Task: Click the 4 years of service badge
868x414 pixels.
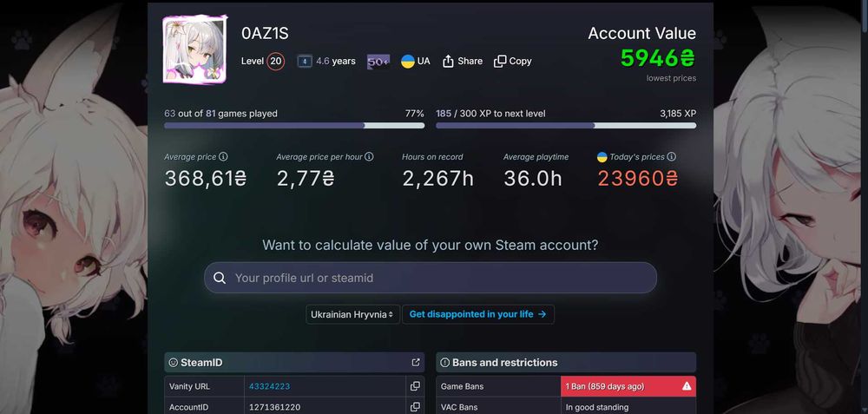Action: pyautogui.click(x=305, y=62)
